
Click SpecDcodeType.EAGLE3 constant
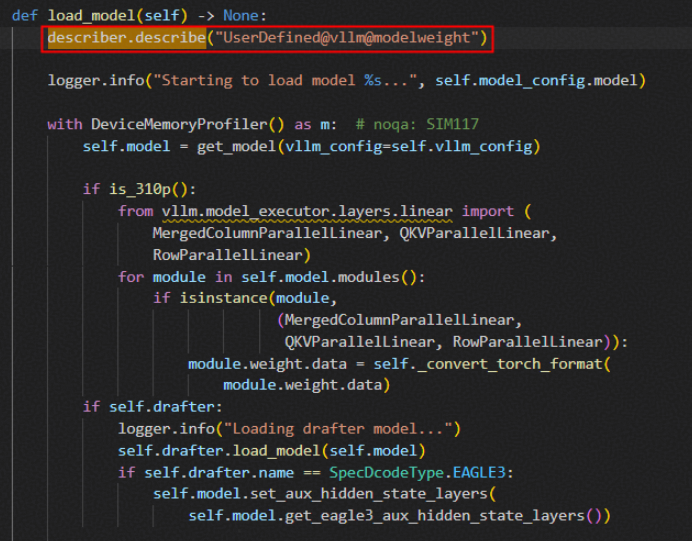pos(417,473)
